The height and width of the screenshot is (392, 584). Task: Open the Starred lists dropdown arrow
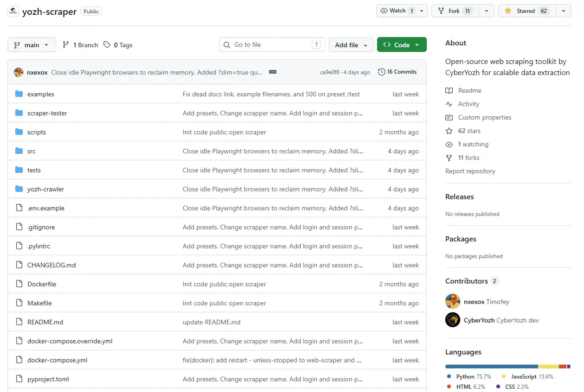click(563, 11)
